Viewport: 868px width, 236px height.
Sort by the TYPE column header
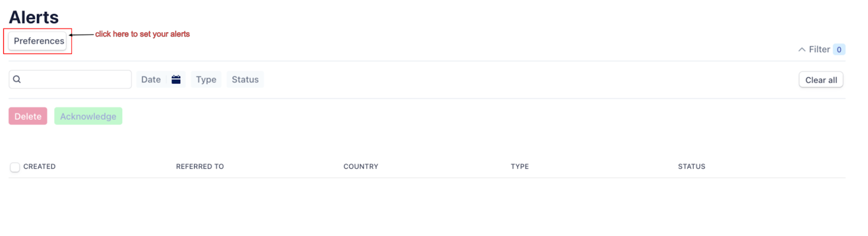coord(520,167)
